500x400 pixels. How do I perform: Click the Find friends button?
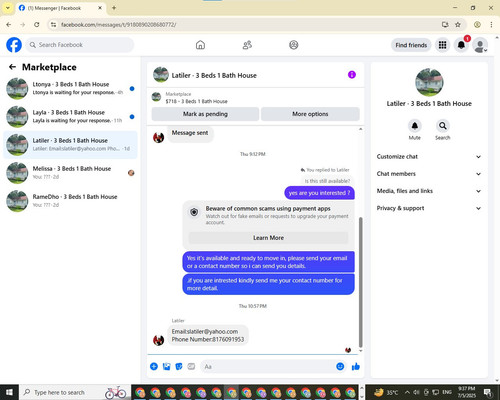411,45
